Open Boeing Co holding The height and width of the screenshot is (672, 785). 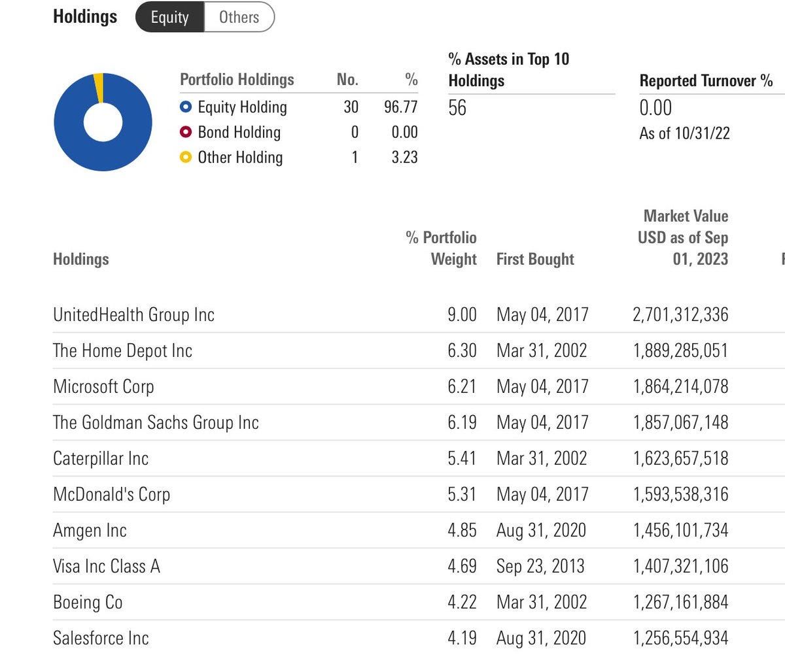click(88, 602)
